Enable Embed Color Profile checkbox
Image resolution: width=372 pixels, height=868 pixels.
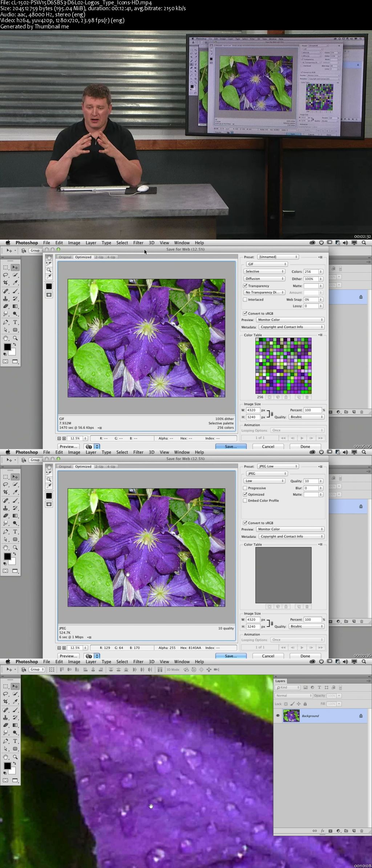click(x=245, y=501)
